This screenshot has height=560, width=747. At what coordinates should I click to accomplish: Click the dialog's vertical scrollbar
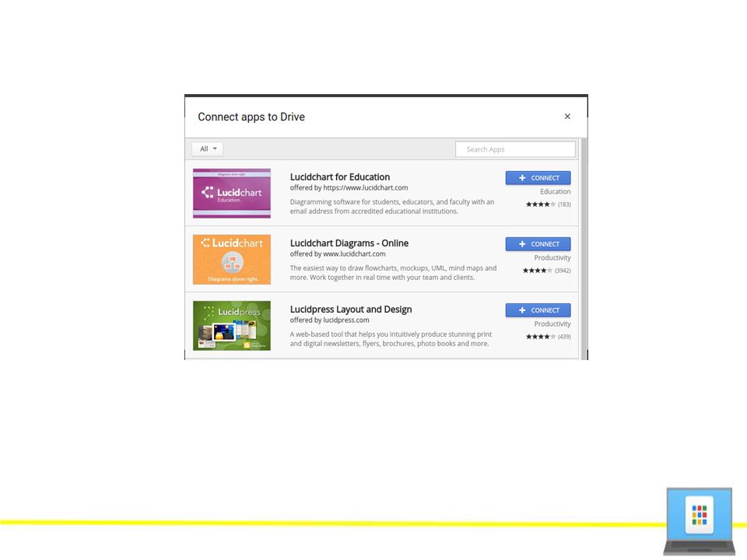point(584,249)
